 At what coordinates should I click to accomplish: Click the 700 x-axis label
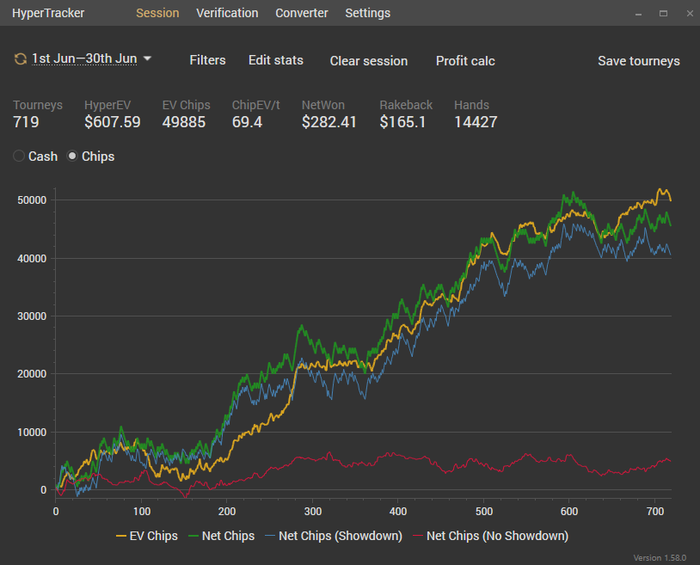click(x=655, y=511)
